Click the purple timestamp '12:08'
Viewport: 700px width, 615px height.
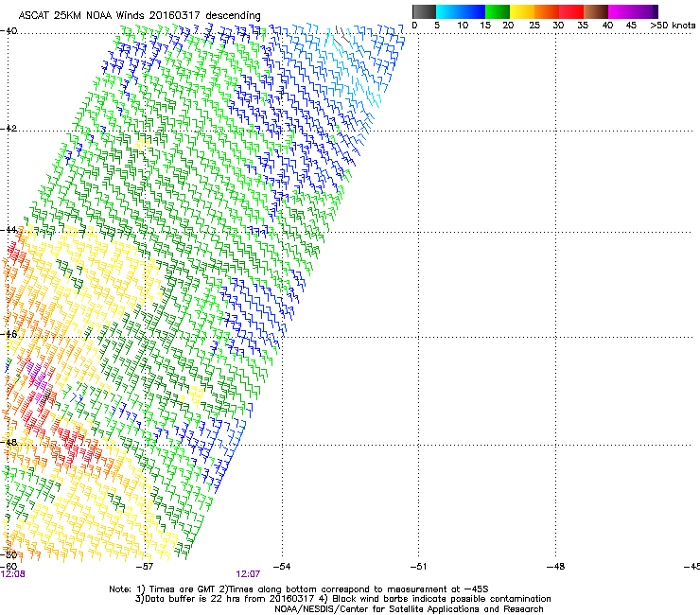point(13,574)
